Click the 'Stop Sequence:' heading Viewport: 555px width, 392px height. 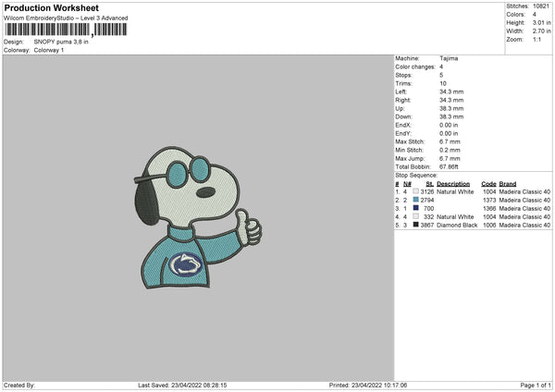click(x=416, y=176)
